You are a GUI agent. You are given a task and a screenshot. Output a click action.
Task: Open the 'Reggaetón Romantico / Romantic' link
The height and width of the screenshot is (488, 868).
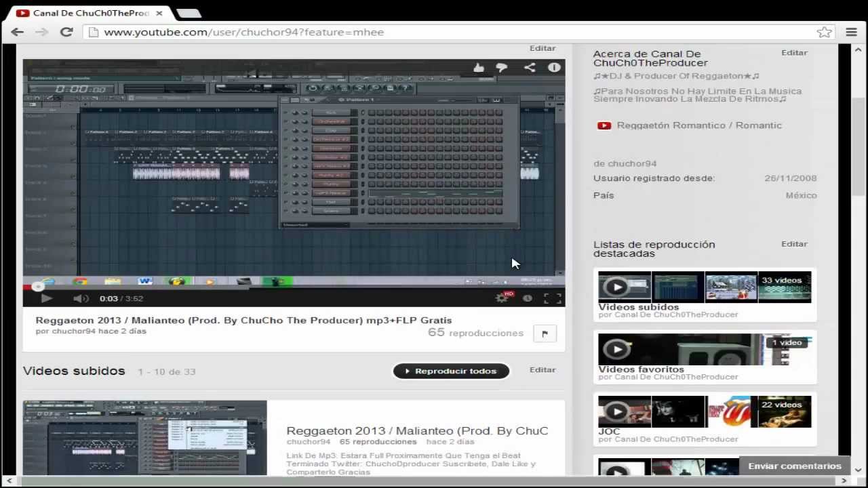point(699,125)
